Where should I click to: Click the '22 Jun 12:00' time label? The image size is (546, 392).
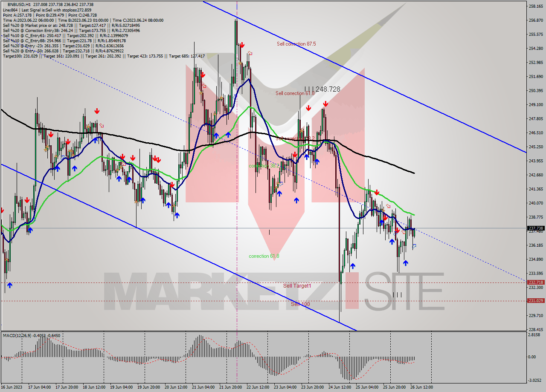point(258,387)
